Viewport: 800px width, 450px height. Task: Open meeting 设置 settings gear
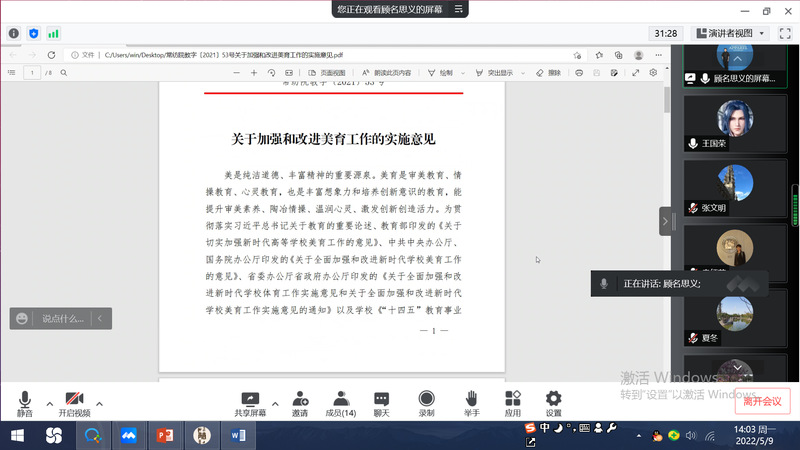553,402
